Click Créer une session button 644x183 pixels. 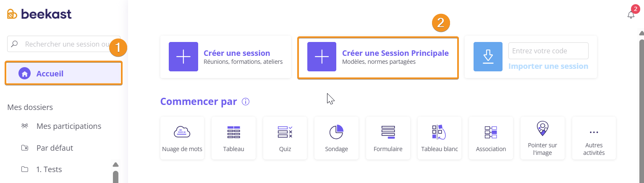225,57
